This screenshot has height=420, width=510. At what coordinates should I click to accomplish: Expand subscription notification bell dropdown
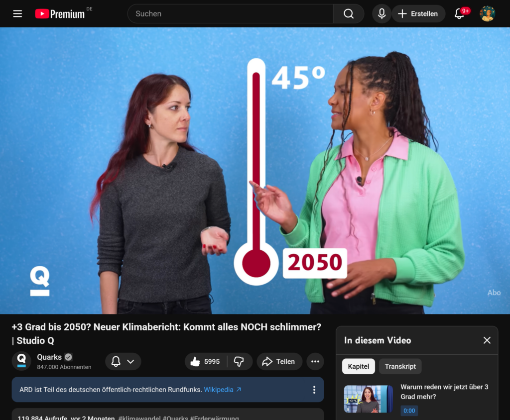[x=123, y=362]
